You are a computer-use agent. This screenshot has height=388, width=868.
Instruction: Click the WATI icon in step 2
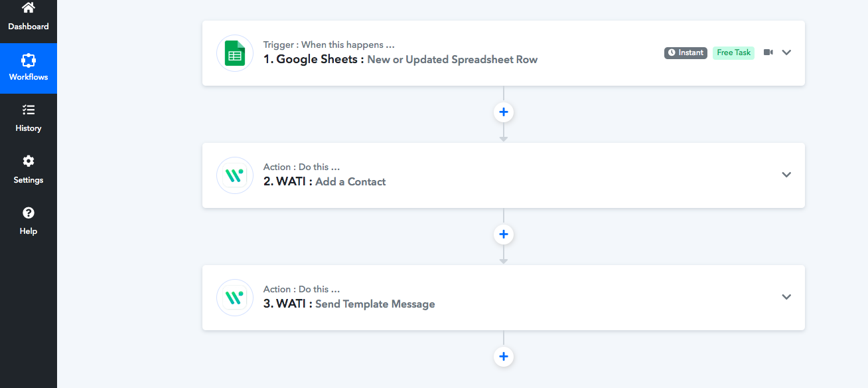(x=235, y=175)
